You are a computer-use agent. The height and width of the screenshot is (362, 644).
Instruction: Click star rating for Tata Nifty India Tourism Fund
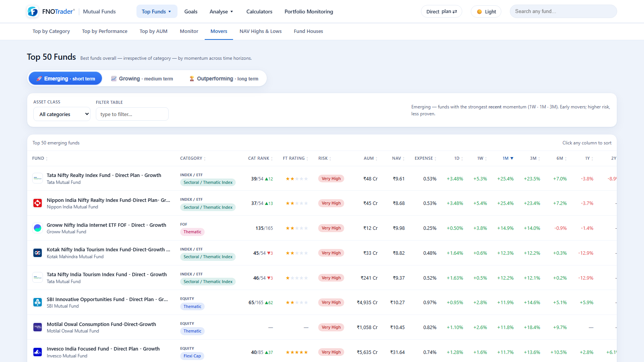coord(297,278)
